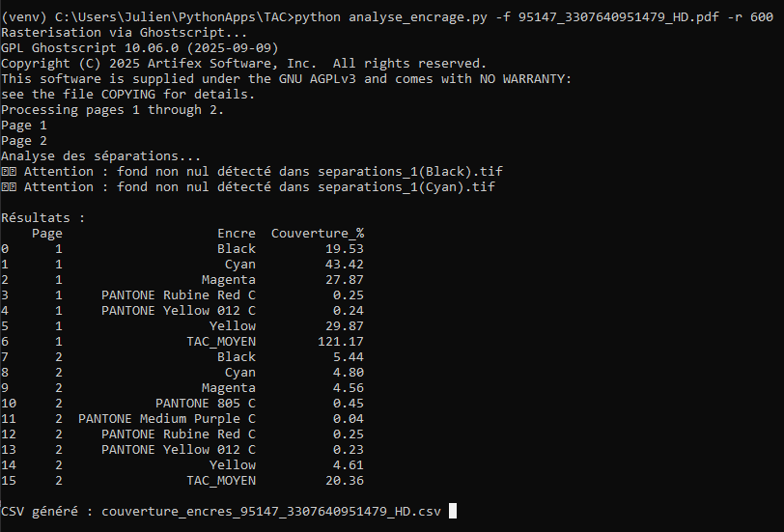Click the cursor block after the CSV filename
784x532 pixels.
pos(453,512)
